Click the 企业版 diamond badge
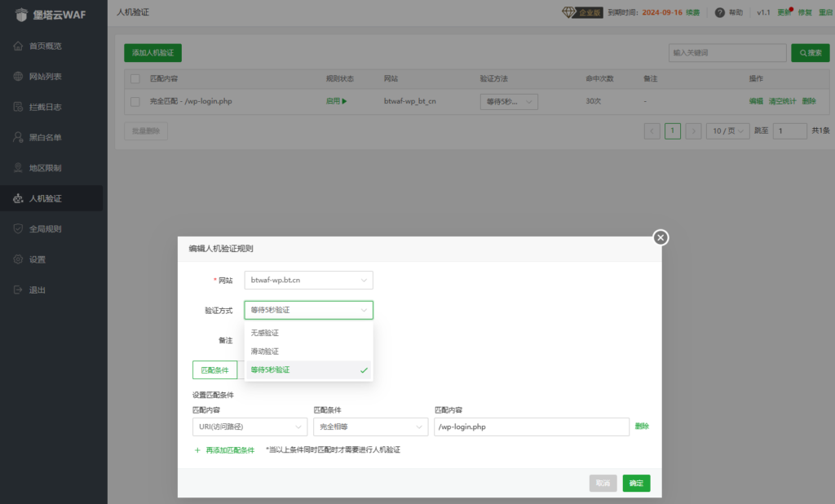 click(x=582, y=12)
